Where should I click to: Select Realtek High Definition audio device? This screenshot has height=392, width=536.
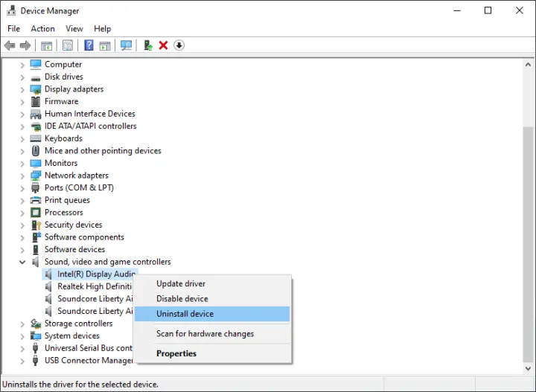pos(95,286)
